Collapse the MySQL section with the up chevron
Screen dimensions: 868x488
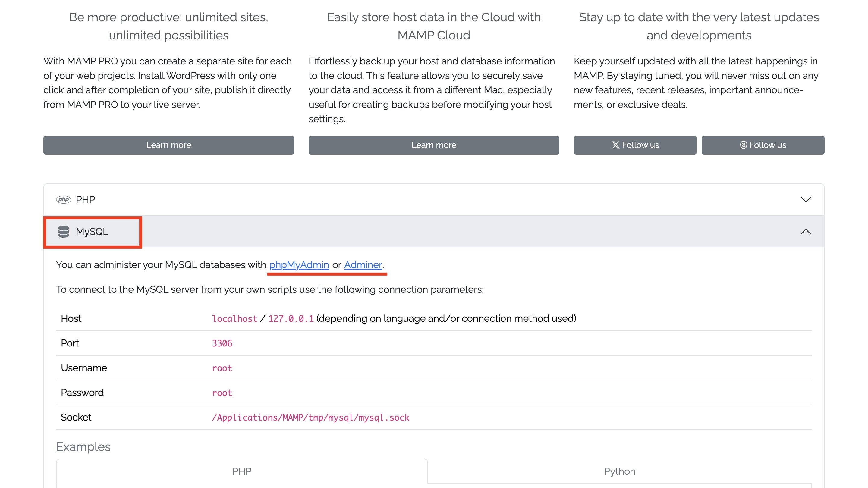806,232
